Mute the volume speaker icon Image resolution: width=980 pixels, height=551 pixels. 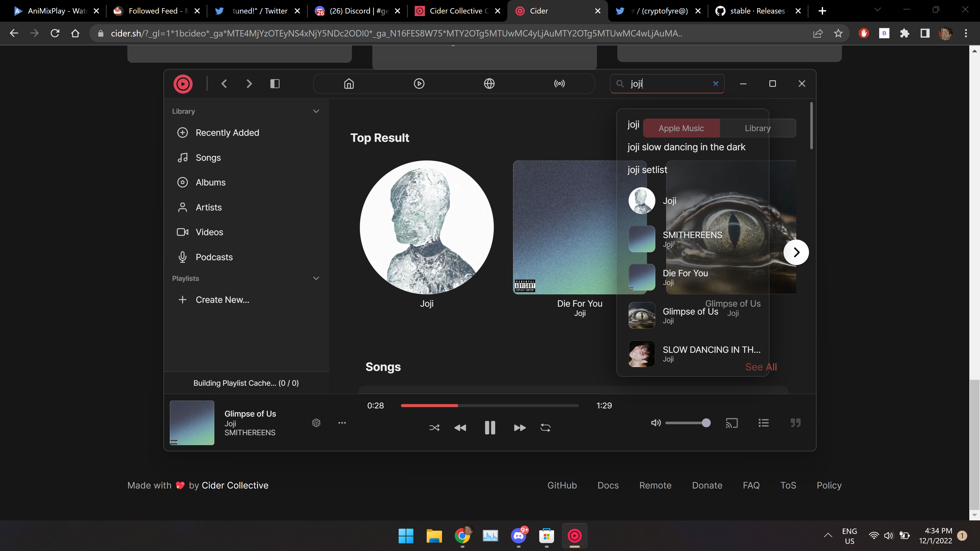pyautogui.click(x=656, y=423)
